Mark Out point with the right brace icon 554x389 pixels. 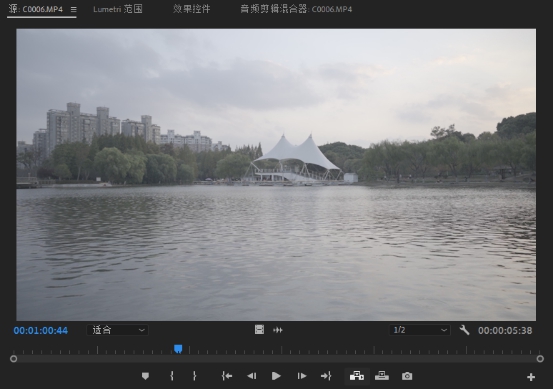click(194, 376)
